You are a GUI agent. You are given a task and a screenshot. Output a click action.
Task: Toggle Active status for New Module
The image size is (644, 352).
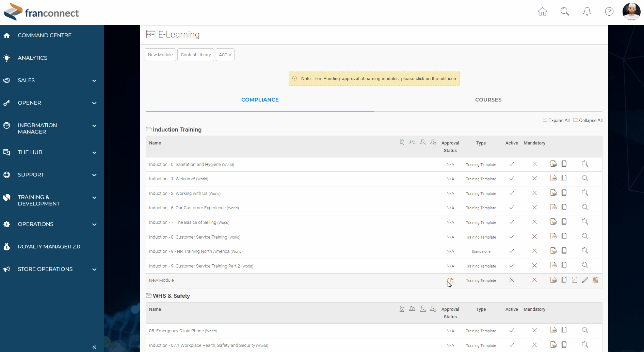click(x=512, y=280)
